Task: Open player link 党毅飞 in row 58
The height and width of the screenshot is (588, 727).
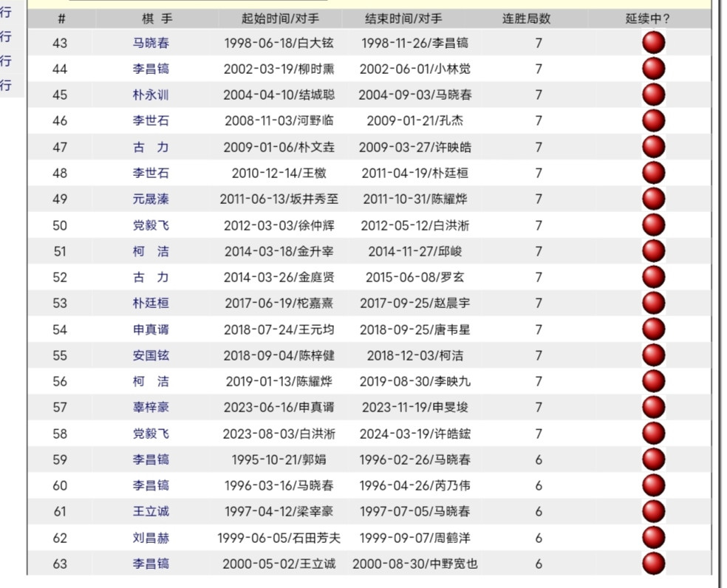Action: [151, 434]
